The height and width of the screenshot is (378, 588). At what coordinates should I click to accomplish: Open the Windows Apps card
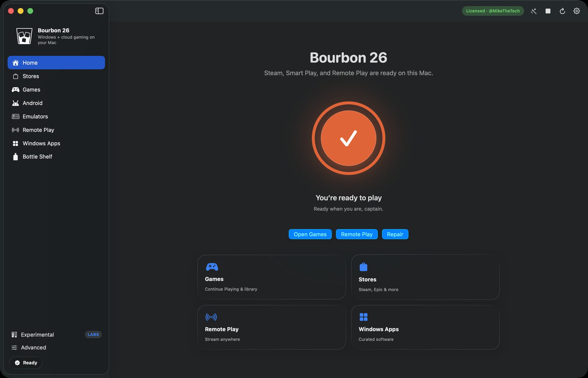[x=425, y=327]
